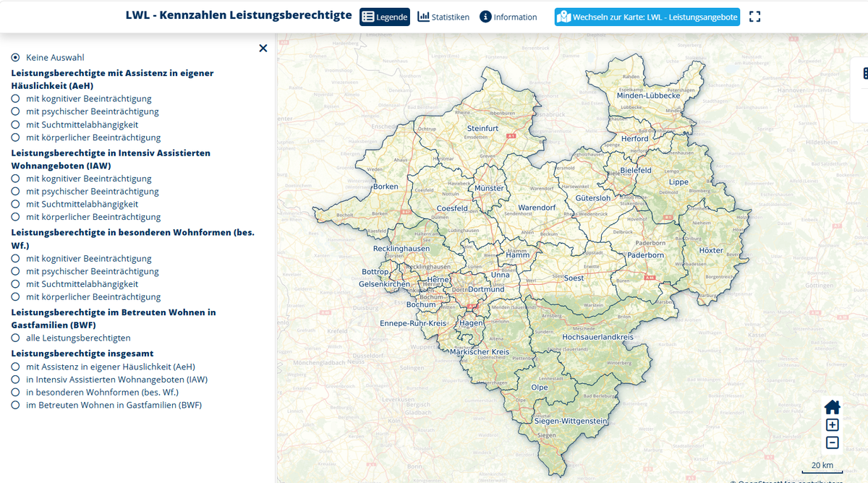The image size is (868, 483).
Task: Click the Gütersloh district label
Action: pyautogui.click(x=592, y=198)
